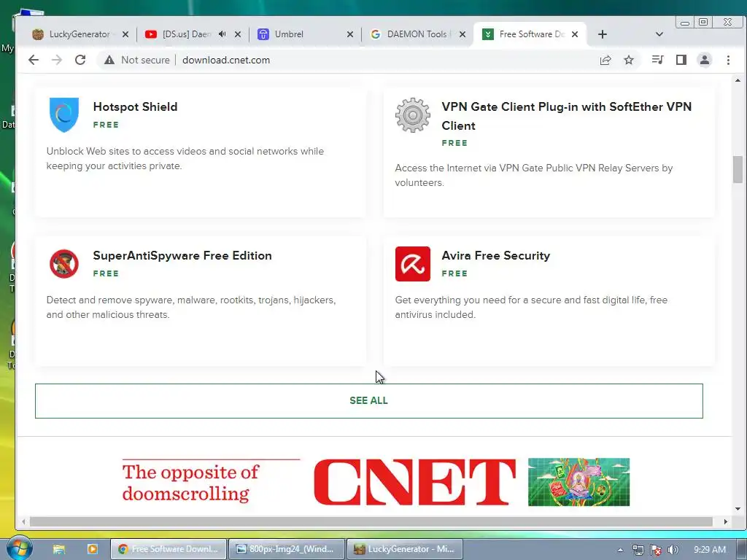
Task: Click the horizontal scroll left arrow
Action: click(x=23, y=522)
